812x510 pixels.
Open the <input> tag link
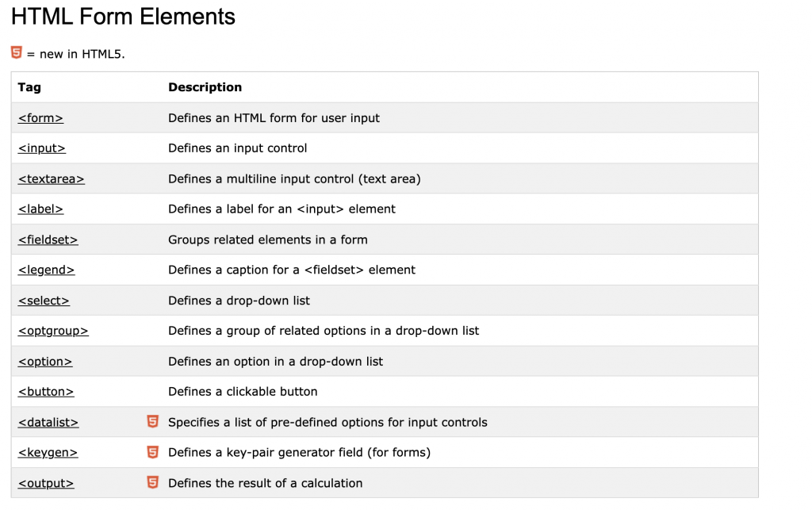point(42,148)
